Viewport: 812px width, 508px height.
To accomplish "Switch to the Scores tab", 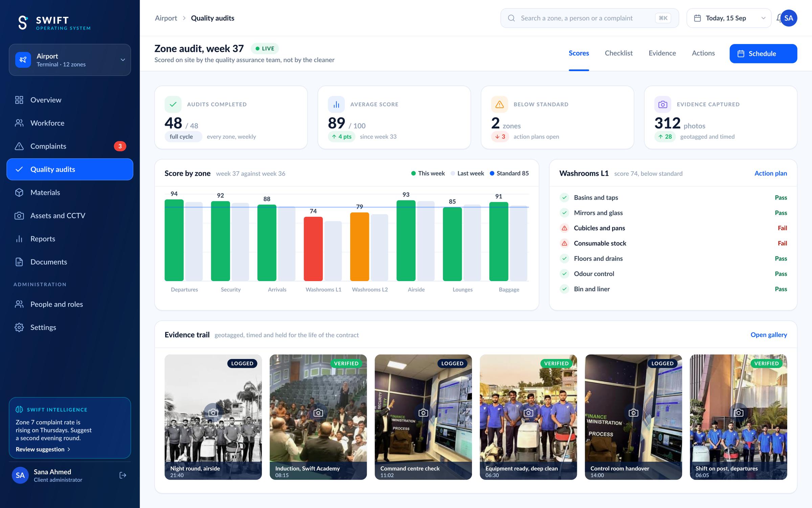I will click(x=579, y=53).
